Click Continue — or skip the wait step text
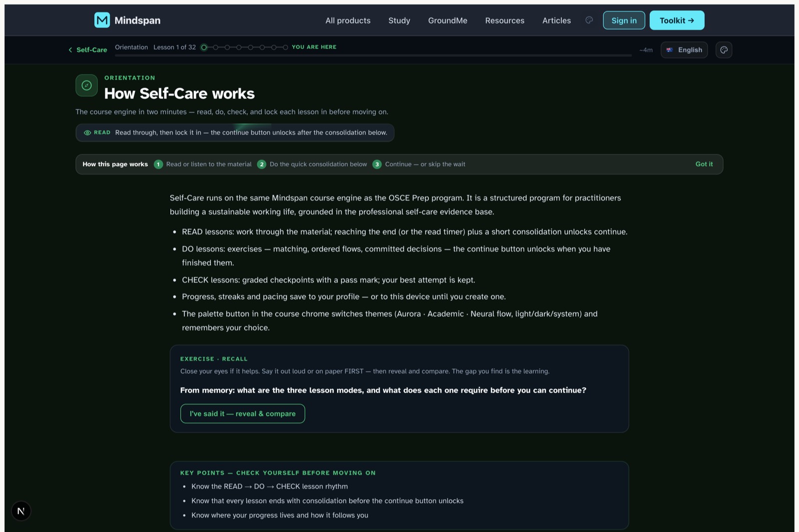This screenshot has width=799, height=532. point(425,164)
